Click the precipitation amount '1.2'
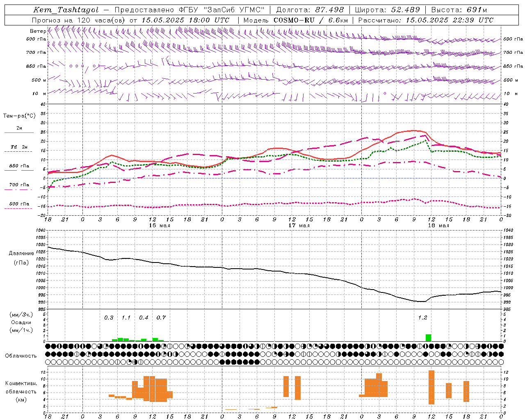Image resolution: width=525 pixels, height=420 pixels. pos(422,317)
